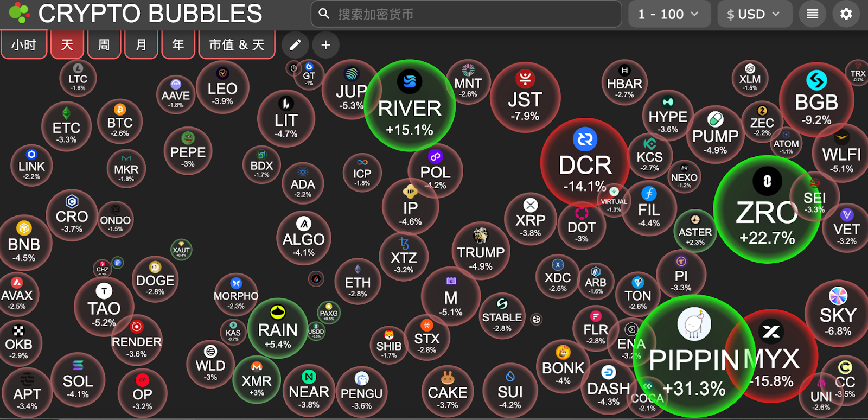Viewport: 868px width, 420px height.
Task: Click the red DCR -14.1% bubble
Action: pyautogui.click(x=585, y=163)
